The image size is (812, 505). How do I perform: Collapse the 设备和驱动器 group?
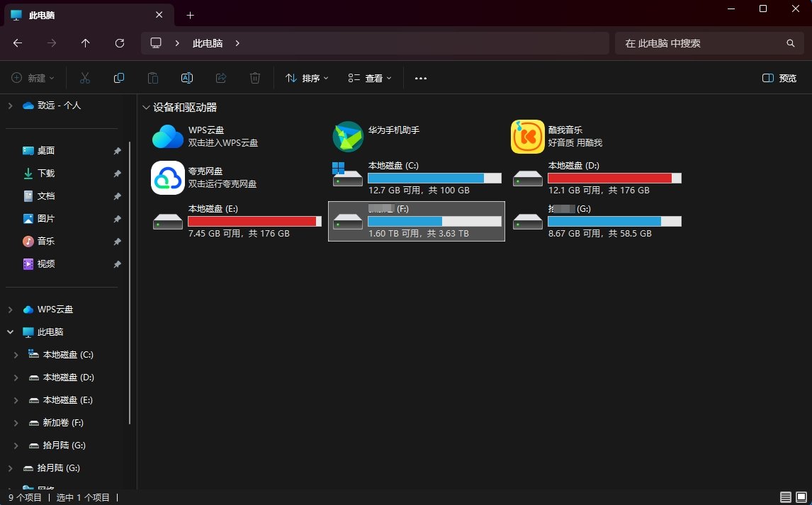[x=146, y=108]
